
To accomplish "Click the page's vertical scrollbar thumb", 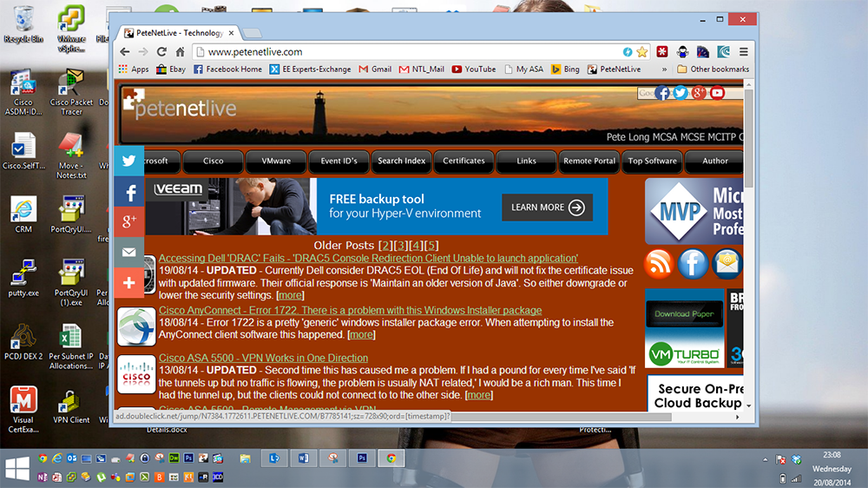I will click(748, 138).
